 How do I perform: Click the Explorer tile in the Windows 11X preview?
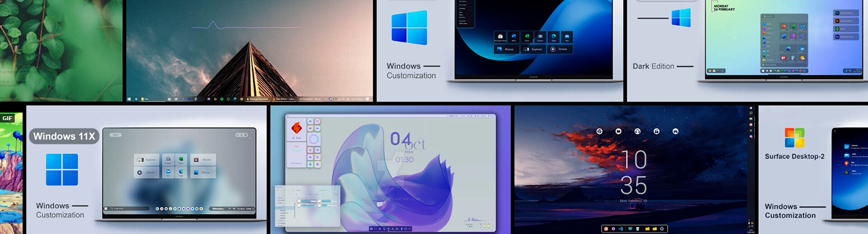click(x=146, y=159)
